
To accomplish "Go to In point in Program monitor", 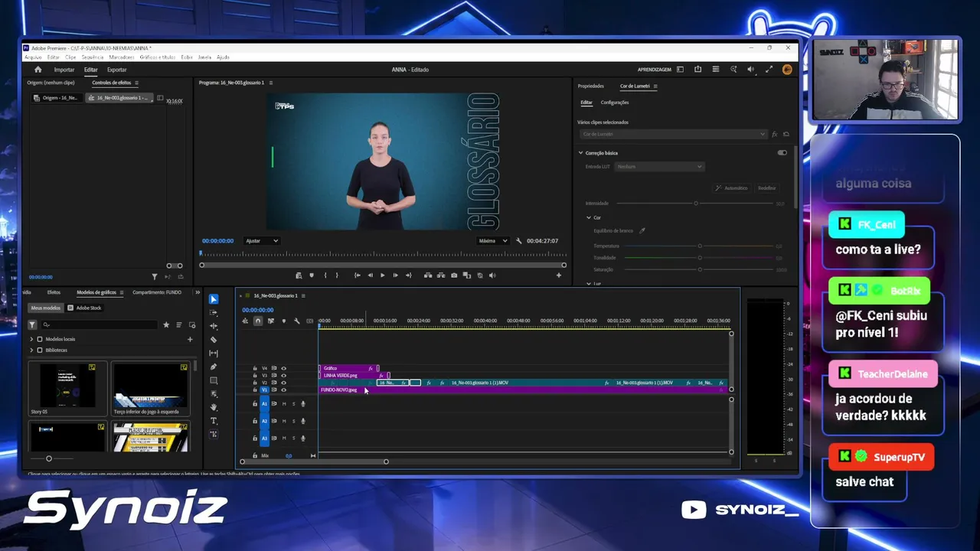I will point(358,275).
